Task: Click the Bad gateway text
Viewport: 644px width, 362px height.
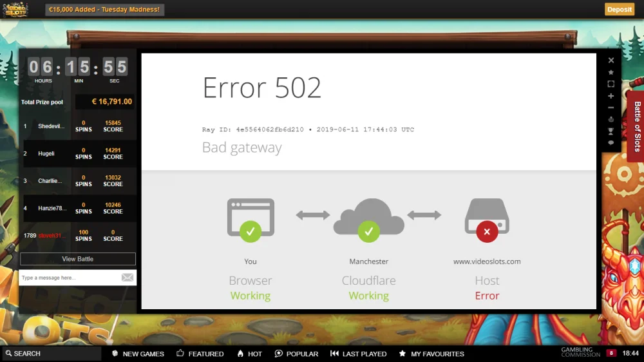Action: [x=242, y=148]
